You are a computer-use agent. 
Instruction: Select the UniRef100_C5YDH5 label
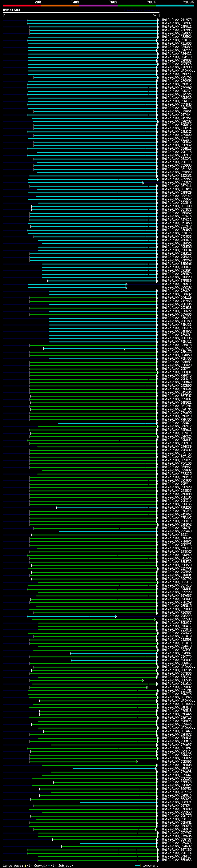point(177,104)
